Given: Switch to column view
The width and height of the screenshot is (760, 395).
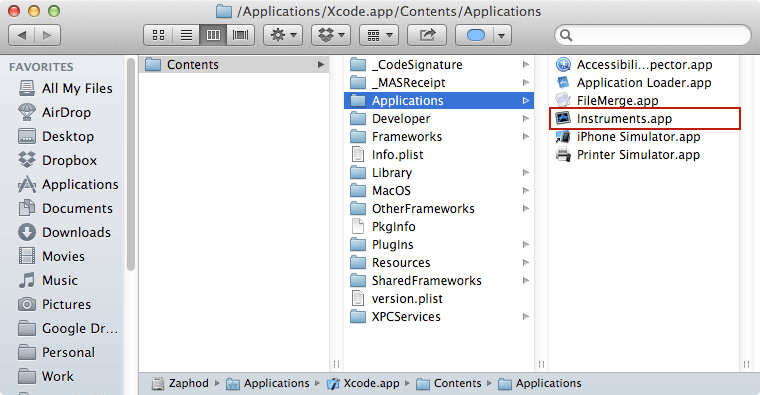Looking at the screenshot, I should [x=213, y=35].
